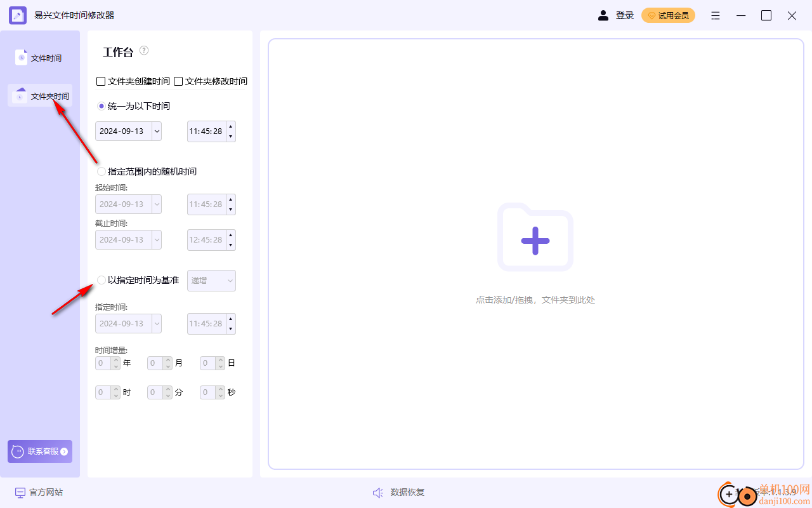Click the 秒 increment spinner field
Image resolution: width=812 pixels, height=508 pixels.
tap(213, 392)
